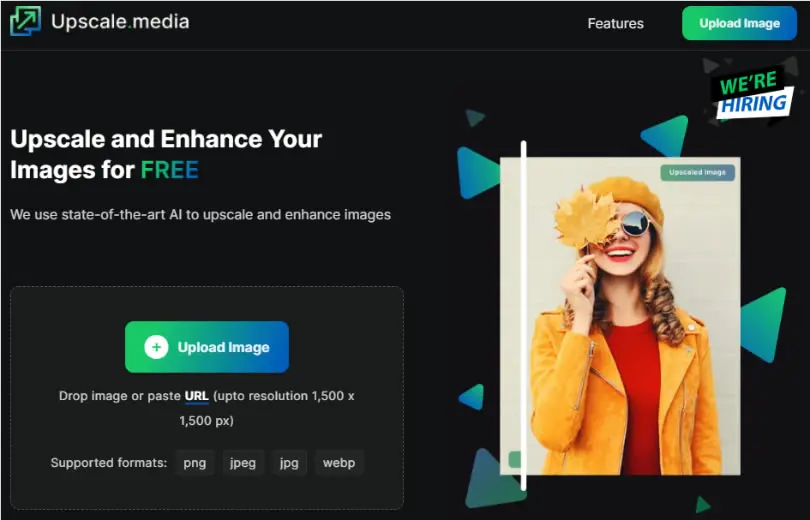Screen dimensions: 810x520
Task: Open the Features menu item
Action: (615, 24)
